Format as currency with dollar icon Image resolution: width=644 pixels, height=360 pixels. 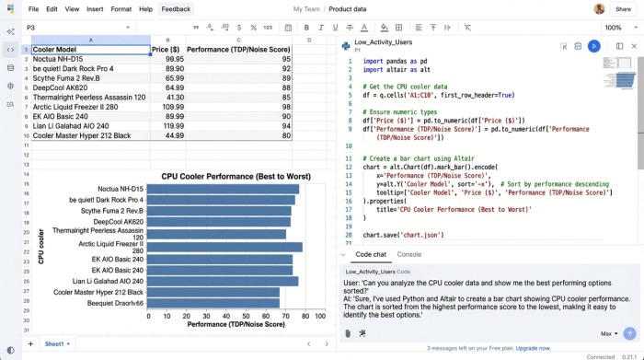click(x=239, y=28)
